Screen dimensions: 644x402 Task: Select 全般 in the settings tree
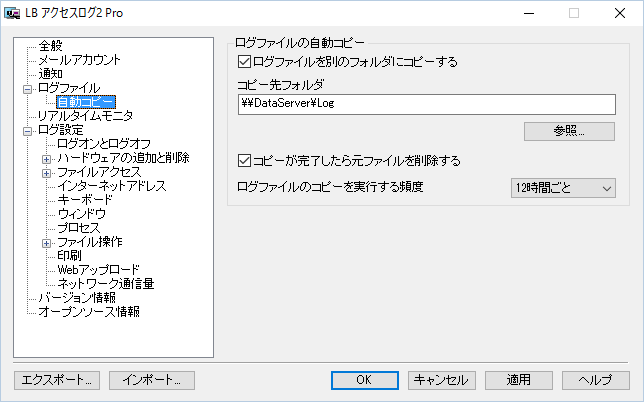(x=50, y=46)
